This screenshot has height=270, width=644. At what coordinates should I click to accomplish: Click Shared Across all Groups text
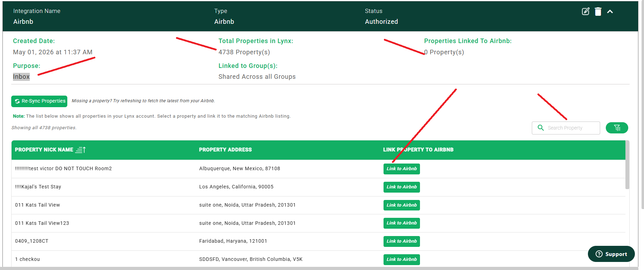257,77
